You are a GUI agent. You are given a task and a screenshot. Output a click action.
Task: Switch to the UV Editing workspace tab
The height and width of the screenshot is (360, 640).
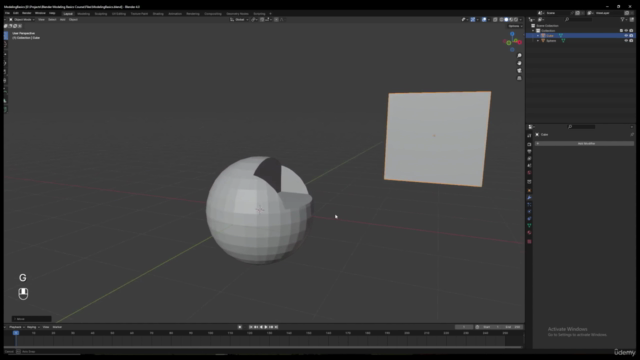tap(119, 13)
